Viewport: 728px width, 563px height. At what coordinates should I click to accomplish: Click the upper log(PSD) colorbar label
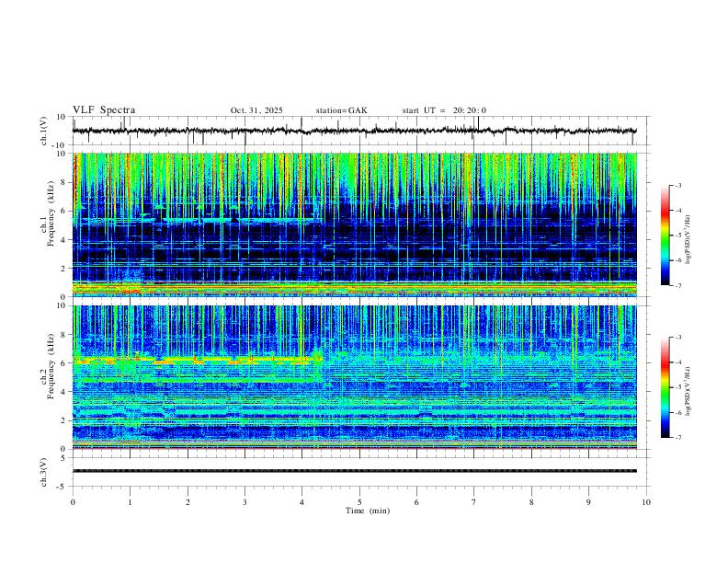tap(688, 240)
